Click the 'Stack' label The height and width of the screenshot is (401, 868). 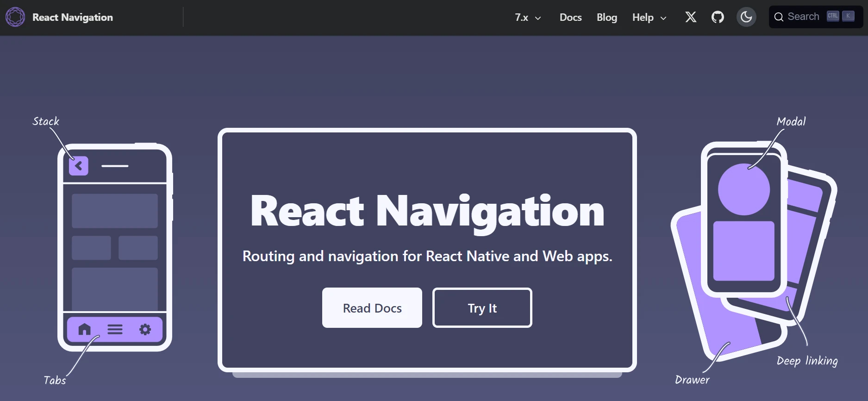pos(46,121)
